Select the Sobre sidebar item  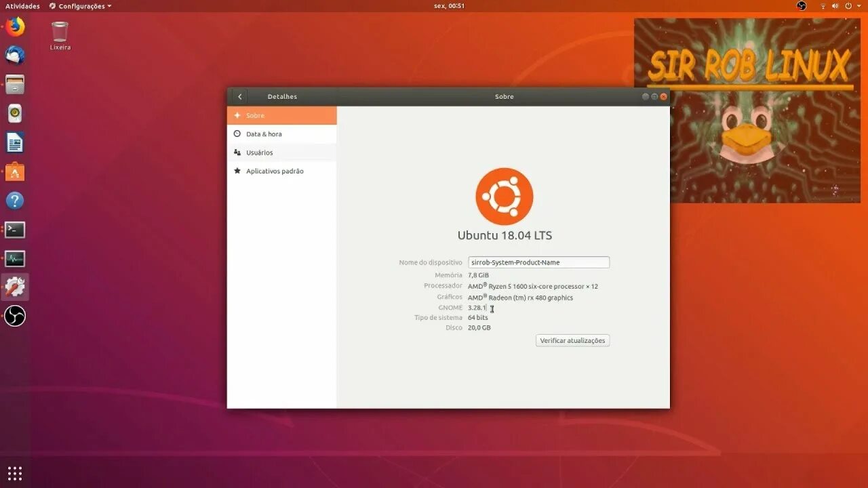point(282,115)
